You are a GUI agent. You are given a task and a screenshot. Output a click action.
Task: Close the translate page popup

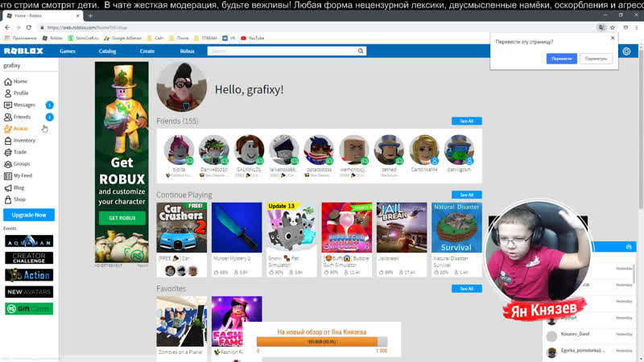613,38
